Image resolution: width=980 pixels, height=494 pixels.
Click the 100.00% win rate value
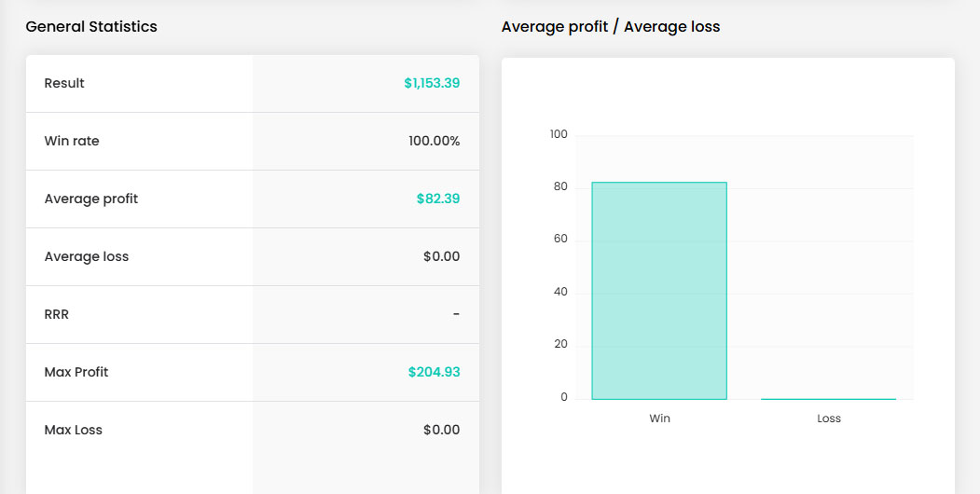(435, 141)
